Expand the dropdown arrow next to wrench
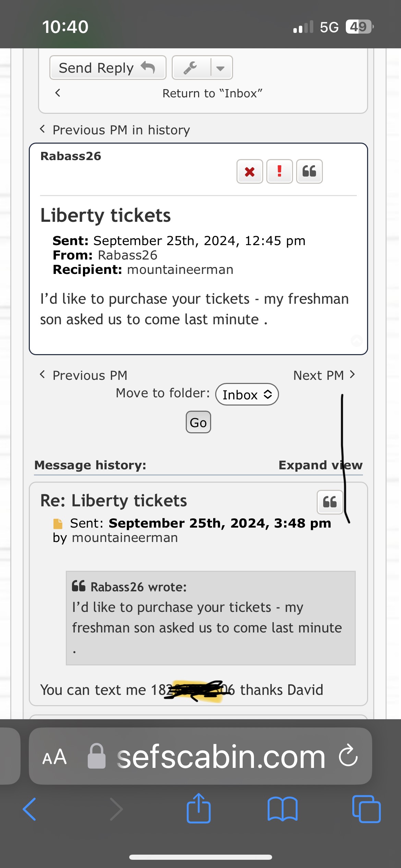Image resolution: width=401 pixels, height=868 pixels. pos(220,68)
